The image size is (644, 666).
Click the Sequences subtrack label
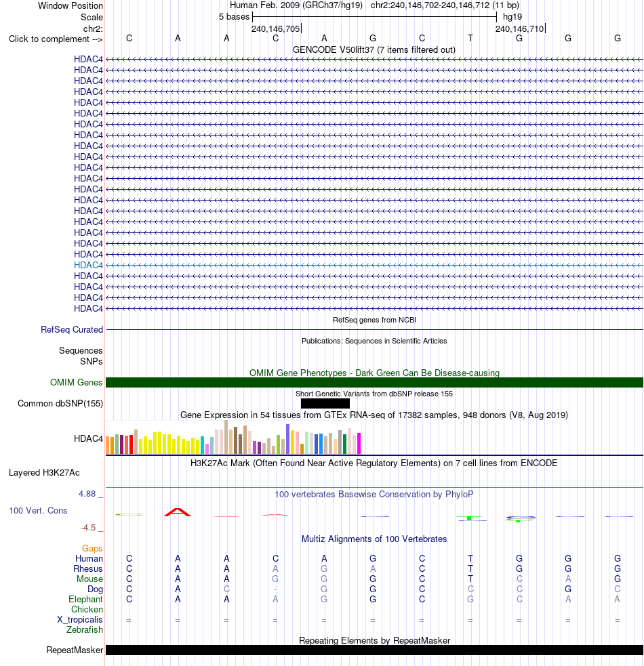[81, 351]
